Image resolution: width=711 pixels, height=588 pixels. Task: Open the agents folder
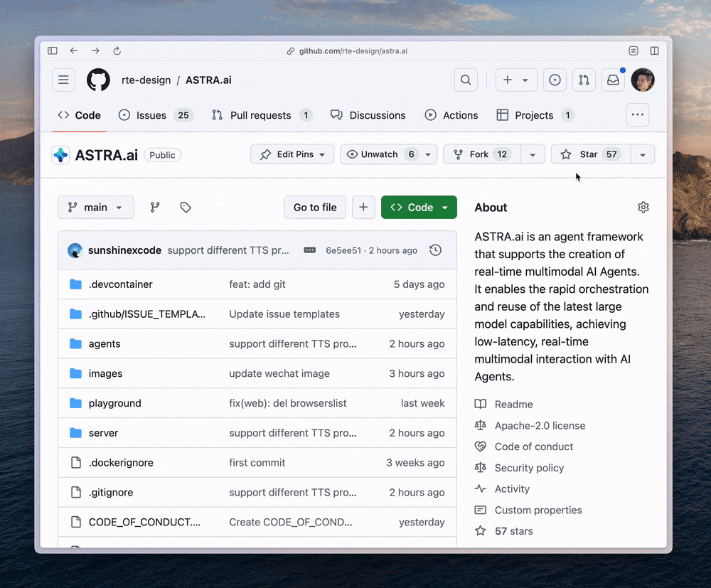pyautogui.click(x=105, y=343)
